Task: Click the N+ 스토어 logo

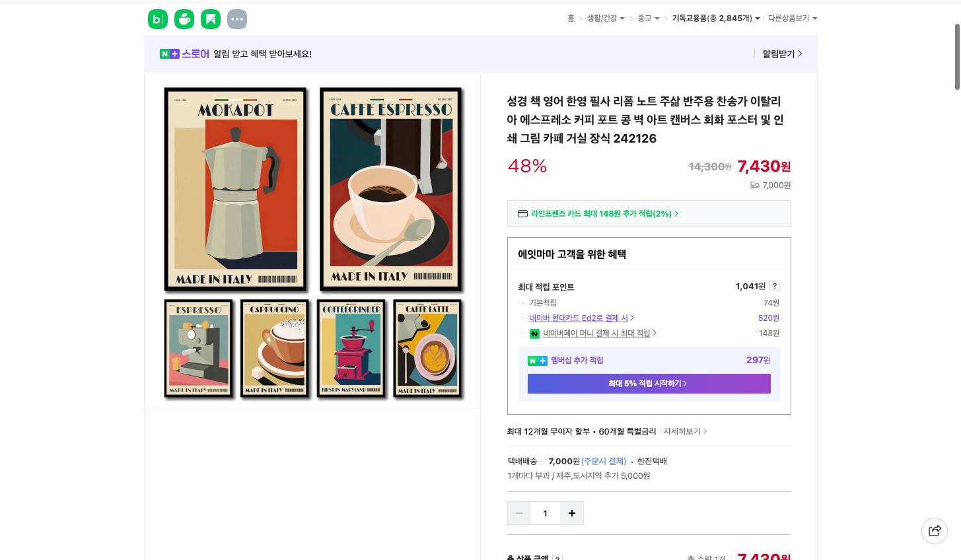Action: tap(182, 53)
